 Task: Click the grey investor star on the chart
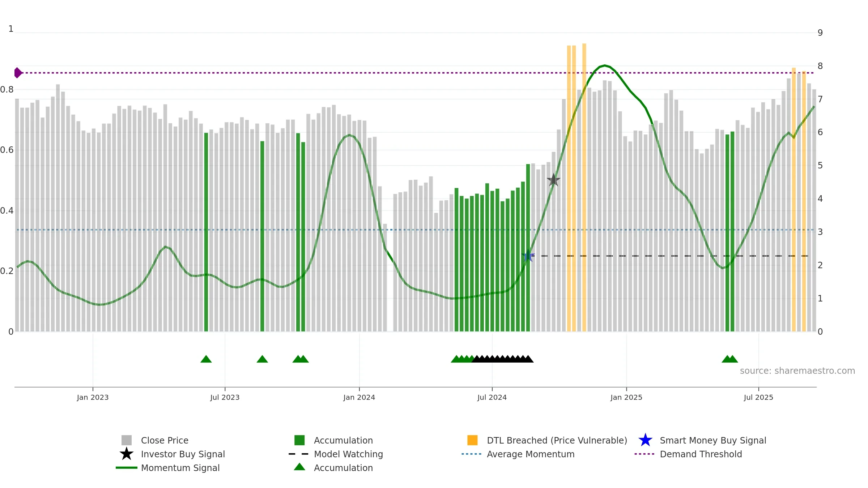coord(553,180)
